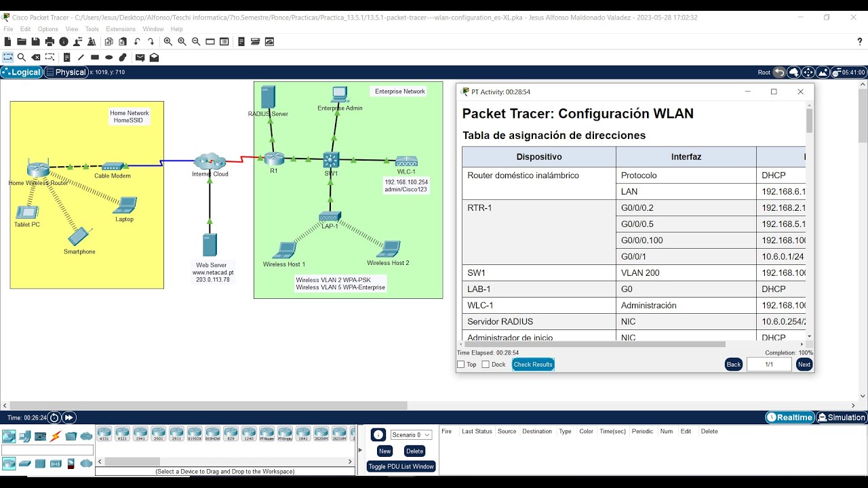Select WLC-1 controller in topology
868x488 pixels.
(x=406, y=162)
